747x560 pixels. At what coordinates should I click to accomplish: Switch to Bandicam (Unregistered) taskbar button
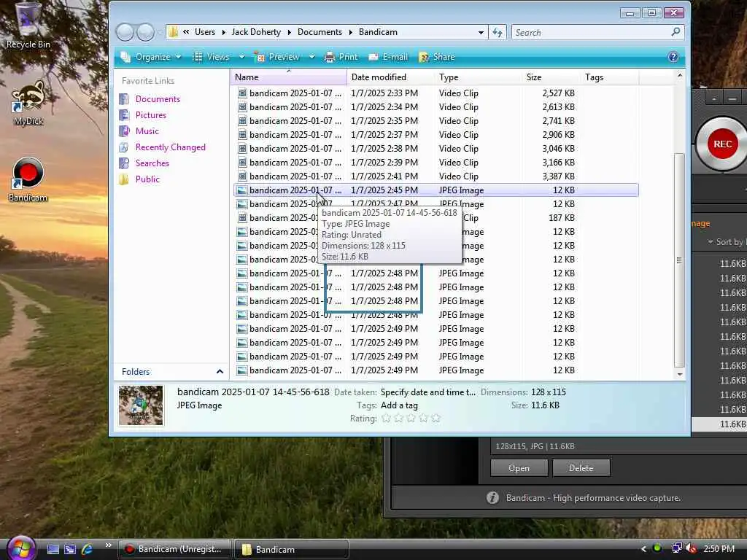tap(174, 549)
